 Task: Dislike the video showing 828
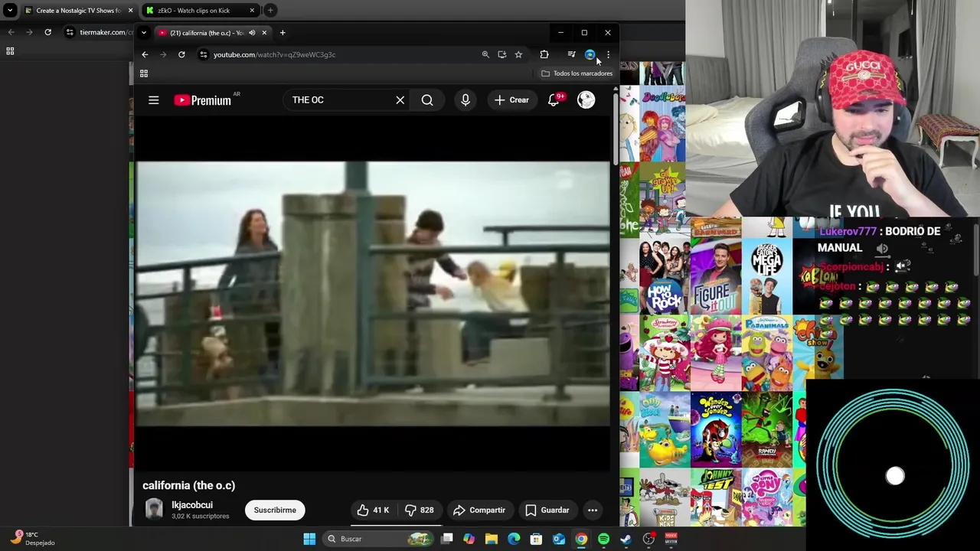[419, 510]
